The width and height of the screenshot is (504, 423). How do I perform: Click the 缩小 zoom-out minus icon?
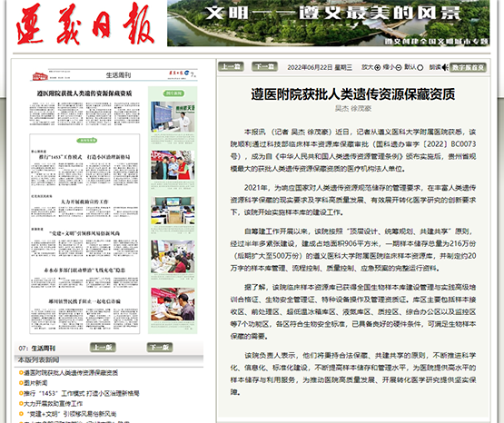click(399, 67)
